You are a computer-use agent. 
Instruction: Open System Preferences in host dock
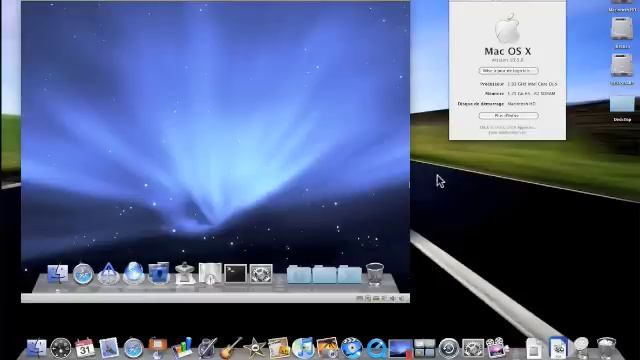473,349
